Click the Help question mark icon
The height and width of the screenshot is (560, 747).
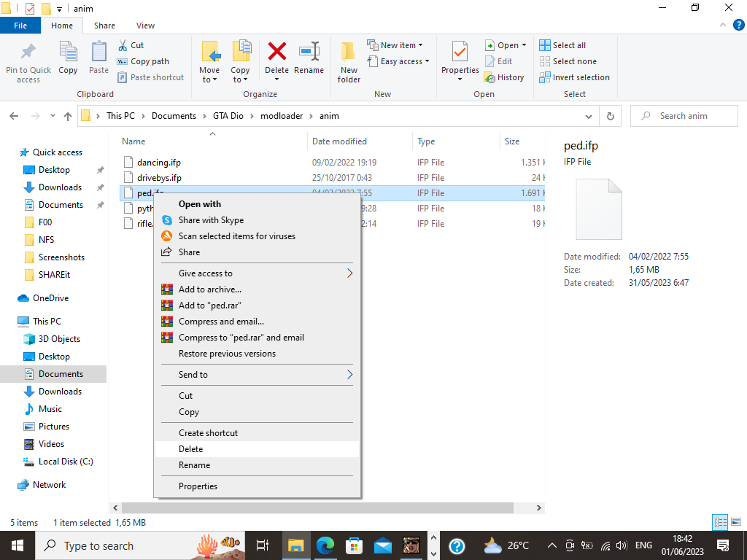click(x=738, y=26)
